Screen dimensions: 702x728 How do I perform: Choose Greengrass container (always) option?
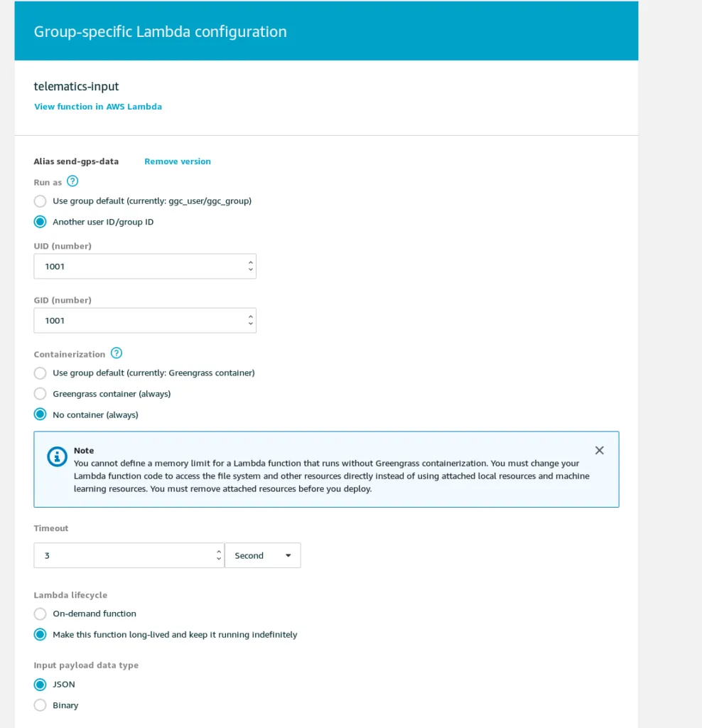coord(40,394)
